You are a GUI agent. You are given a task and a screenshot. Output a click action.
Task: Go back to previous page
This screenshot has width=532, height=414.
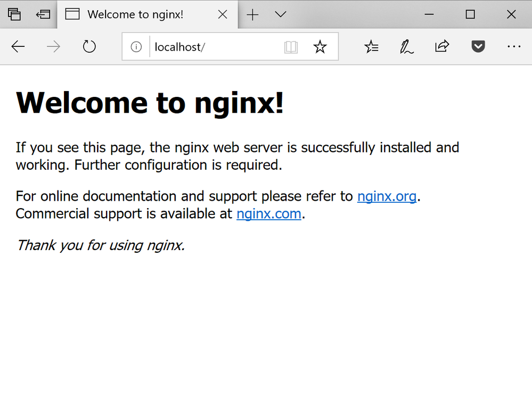[18, 46]
